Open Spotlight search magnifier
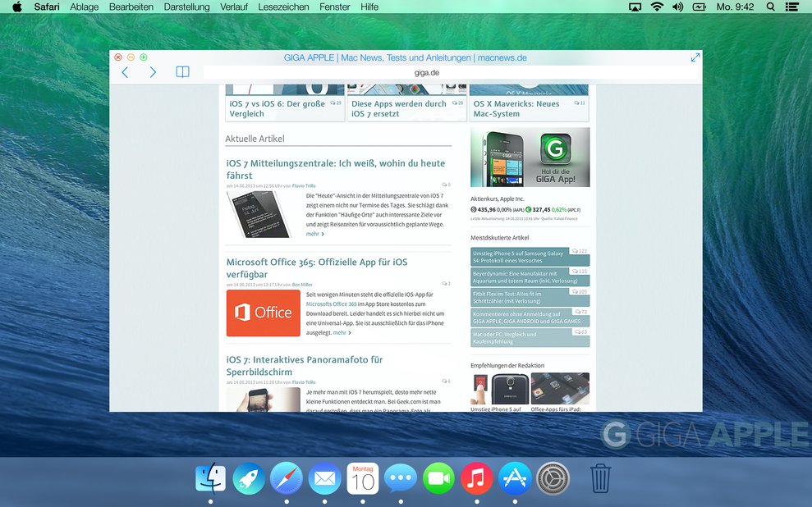The image size is (812, 507). coord(771,7)
